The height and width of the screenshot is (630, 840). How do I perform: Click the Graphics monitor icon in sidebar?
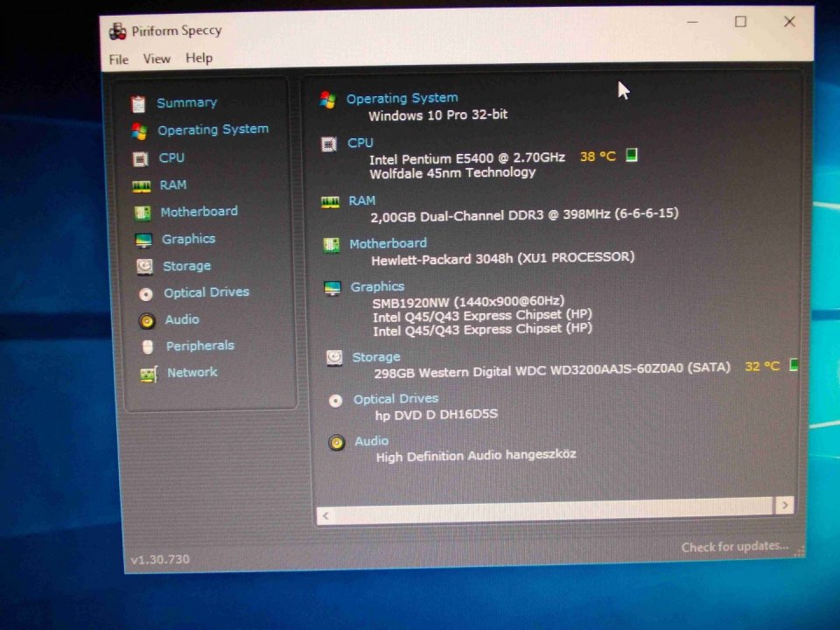(143, 241)
